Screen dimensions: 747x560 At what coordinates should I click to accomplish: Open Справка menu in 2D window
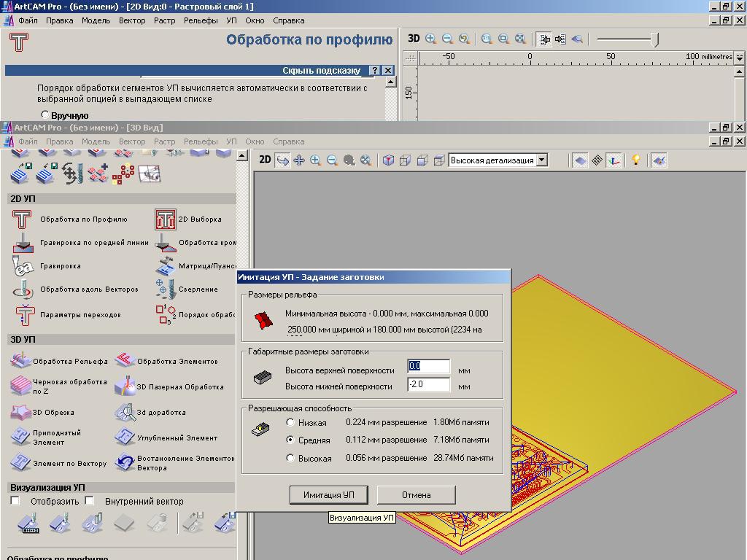click(x=289, y=20)
